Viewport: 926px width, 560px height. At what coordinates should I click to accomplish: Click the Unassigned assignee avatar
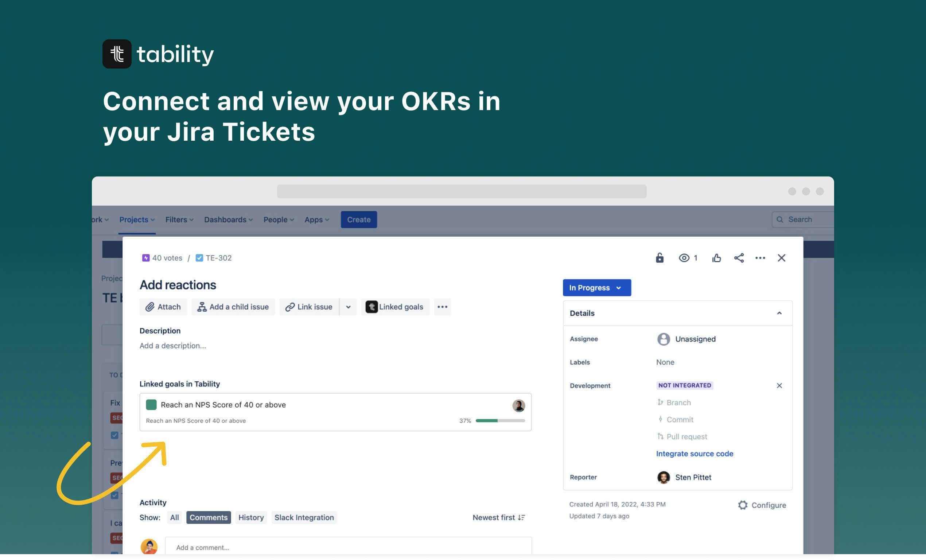click(x=663, y=339)
